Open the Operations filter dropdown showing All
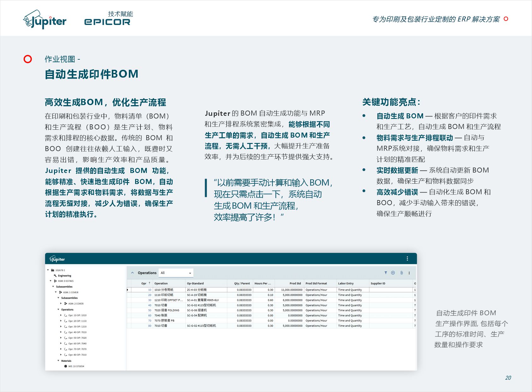 coord(176,273)
